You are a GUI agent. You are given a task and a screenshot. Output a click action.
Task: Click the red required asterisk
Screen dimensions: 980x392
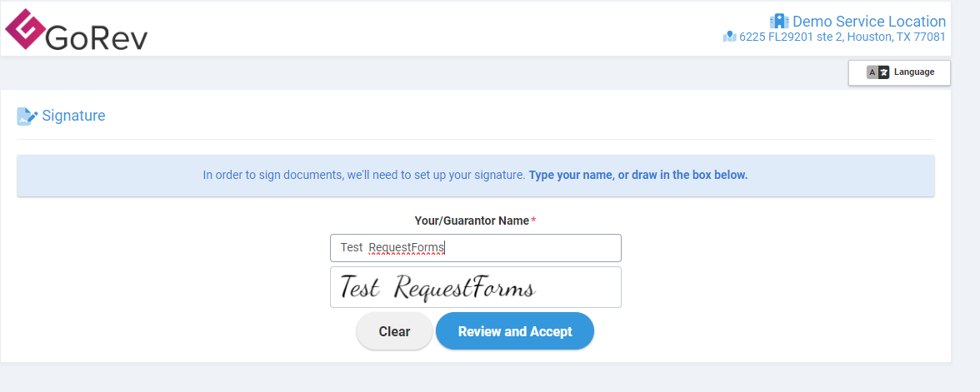coord(533,221)
